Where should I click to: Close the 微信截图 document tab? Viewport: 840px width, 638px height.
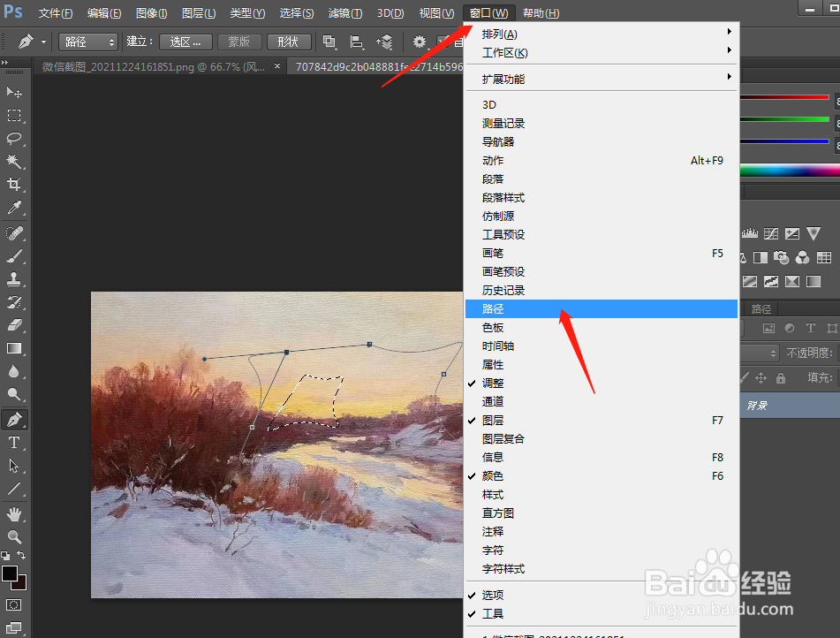coord(277,66)
